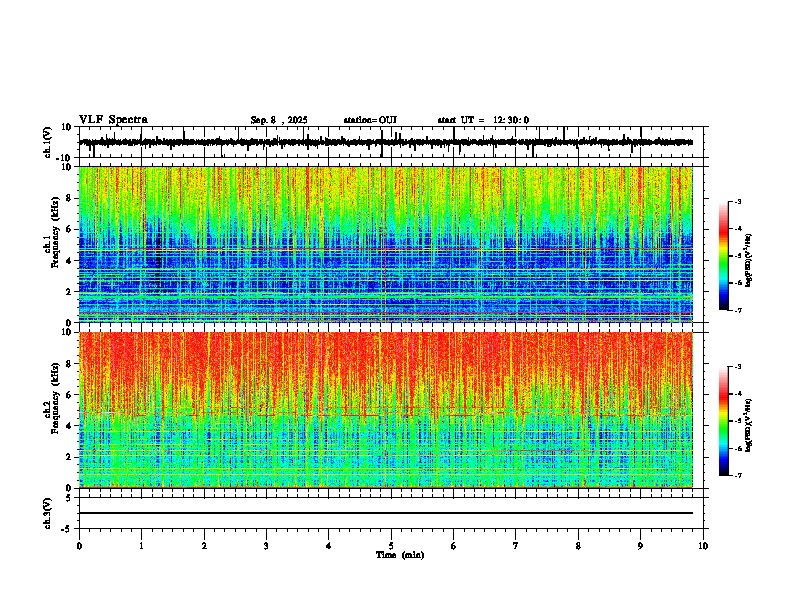Viewport: 792px width, 612px height.
Task: Click time axis tick label 10
Action: [x=703, y=546]
